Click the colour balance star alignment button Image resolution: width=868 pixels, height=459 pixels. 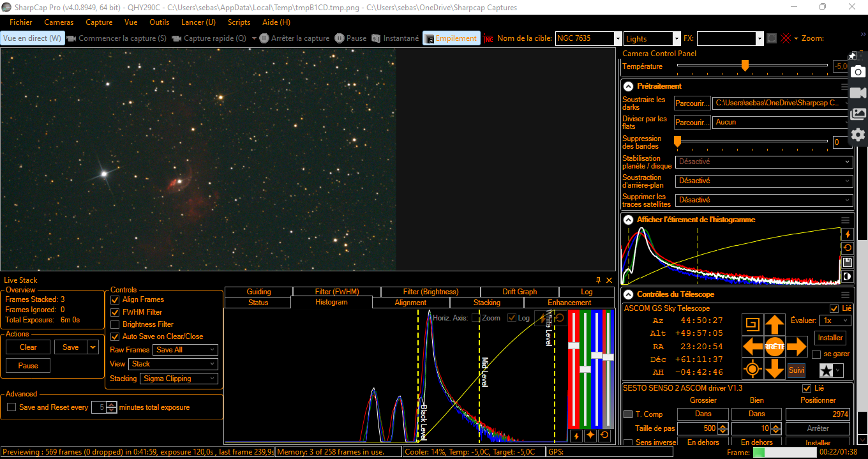click(590, 436)
